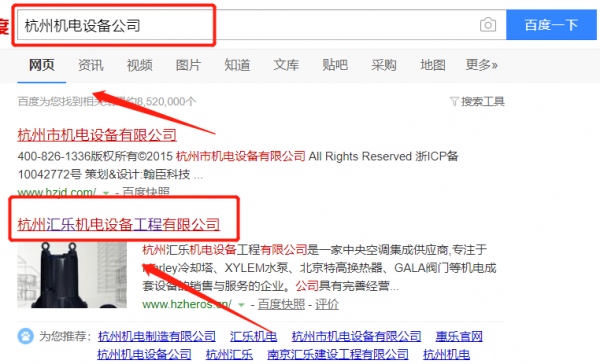Screen dimensions: 600x364
Task: Expand dropdown arrow beside www.hzjd.com
Action: click(x=106, y=193)
